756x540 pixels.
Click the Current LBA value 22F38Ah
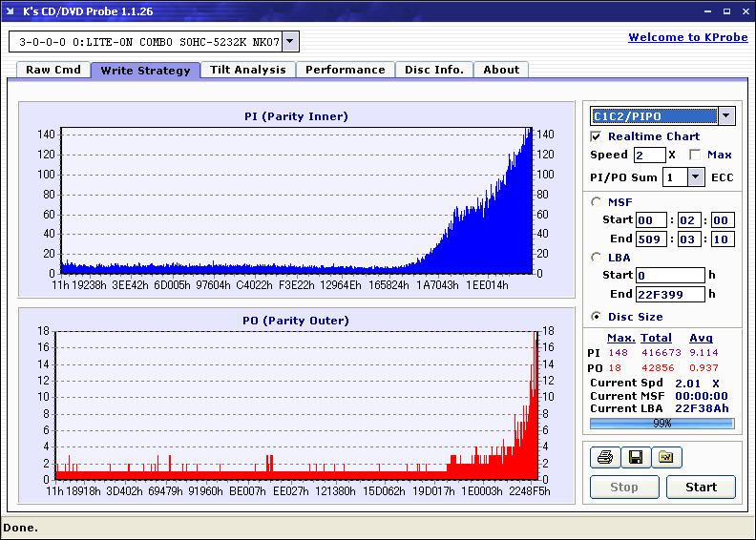(x=702, y=408)
